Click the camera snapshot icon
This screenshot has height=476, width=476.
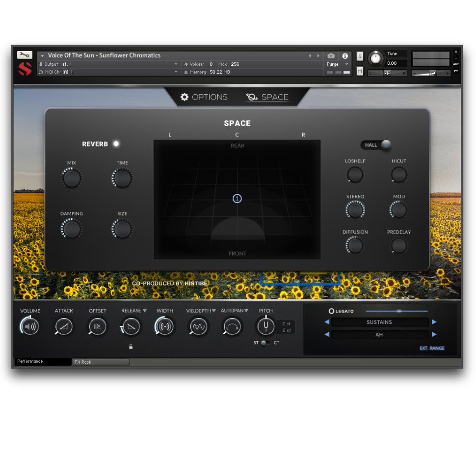point(331,56)
